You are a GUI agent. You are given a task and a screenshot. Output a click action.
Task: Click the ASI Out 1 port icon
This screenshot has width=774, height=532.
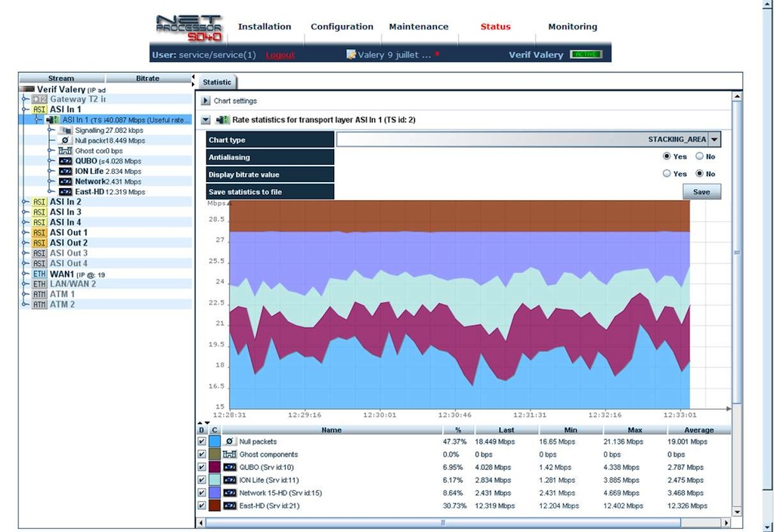coord(39,233)
